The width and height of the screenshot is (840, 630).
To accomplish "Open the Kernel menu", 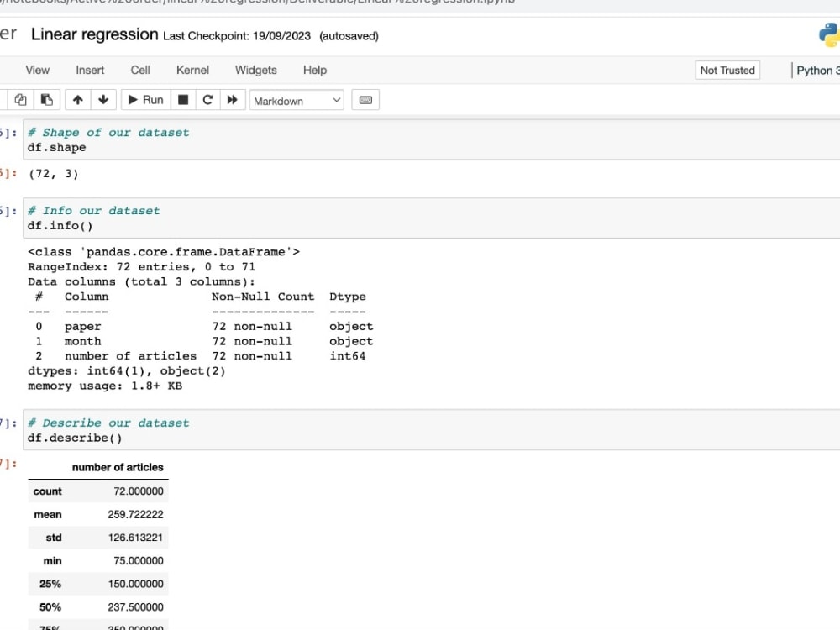I will [193, 71].
